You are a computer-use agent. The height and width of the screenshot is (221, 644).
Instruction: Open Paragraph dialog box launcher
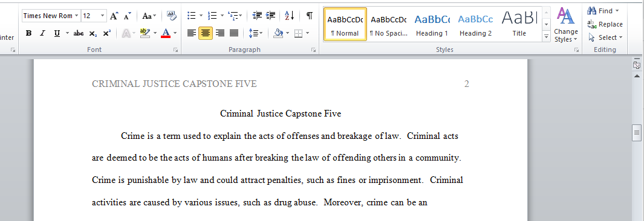313,50
